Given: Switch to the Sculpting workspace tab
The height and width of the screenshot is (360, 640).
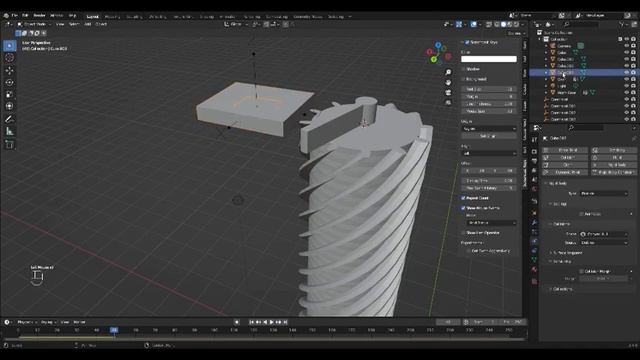Looking at the screenshot, I should pos(134,17).
